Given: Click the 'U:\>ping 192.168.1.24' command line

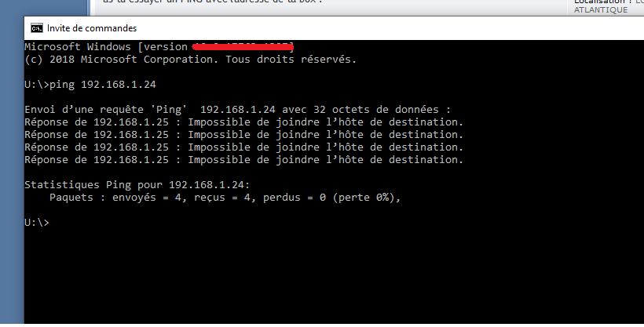Looking at the screenshot, I should click(90, 85).
